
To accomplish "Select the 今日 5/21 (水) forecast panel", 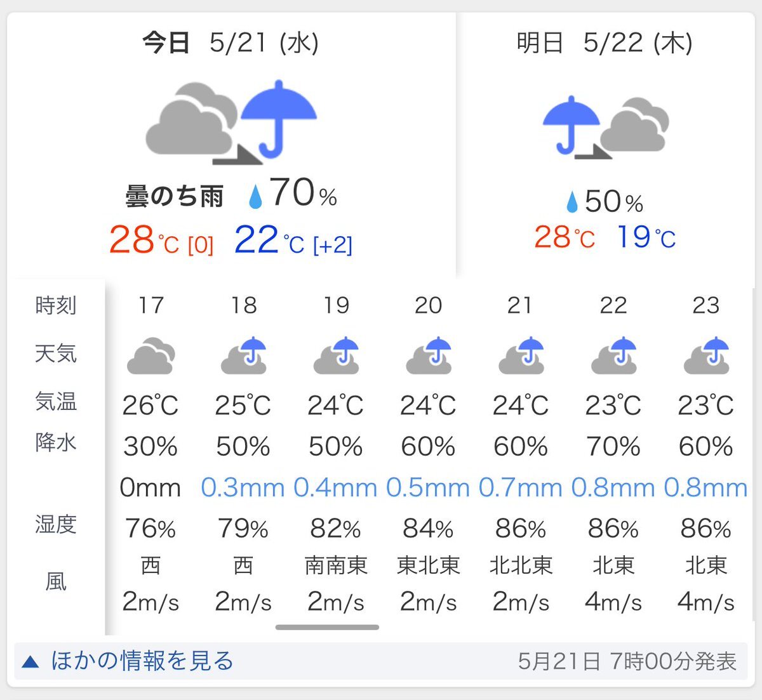I will (231, 144).
